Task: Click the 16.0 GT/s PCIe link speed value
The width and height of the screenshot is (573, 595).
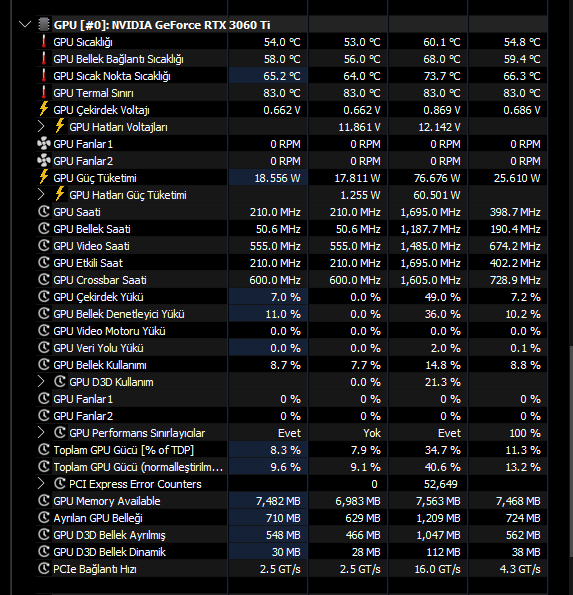Action: [437, 569]
